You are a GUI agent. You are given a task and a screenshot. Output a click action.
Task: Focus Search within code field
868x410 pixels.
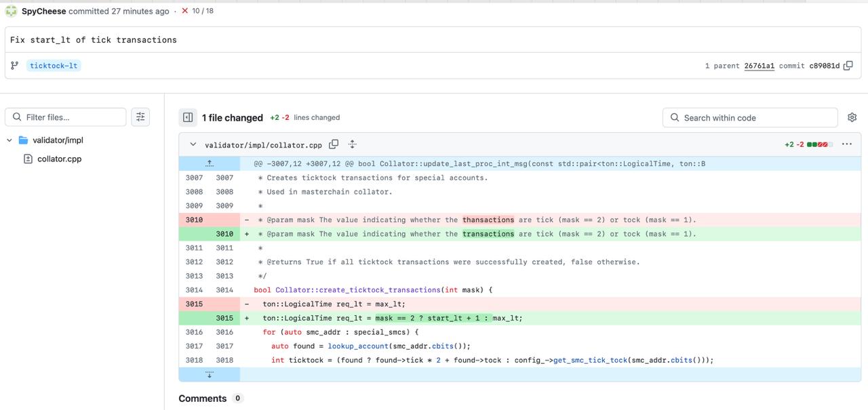pos(751,117)
